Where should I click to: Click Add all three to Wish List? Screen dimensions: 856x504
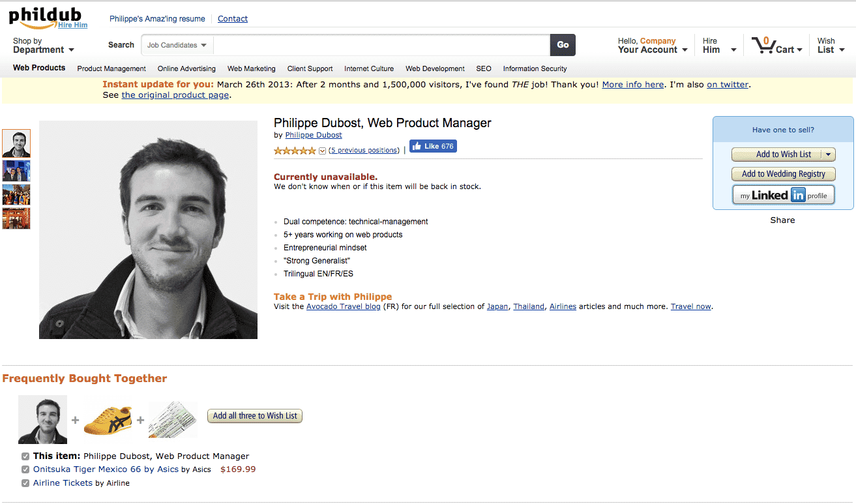[255, 416]
